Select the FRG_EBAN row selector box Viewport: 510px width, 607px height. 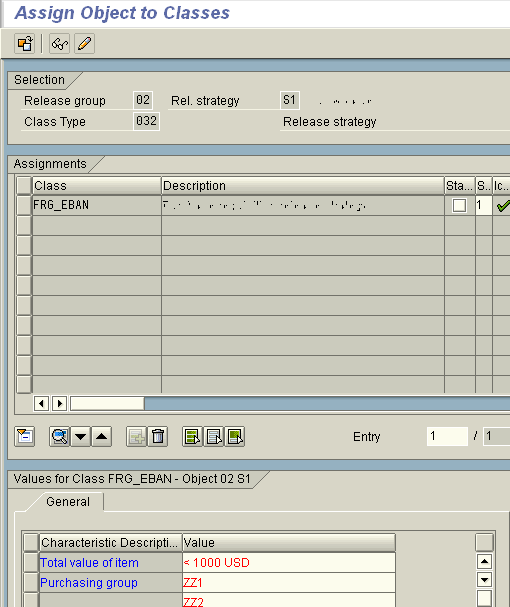tap(24, 205)
